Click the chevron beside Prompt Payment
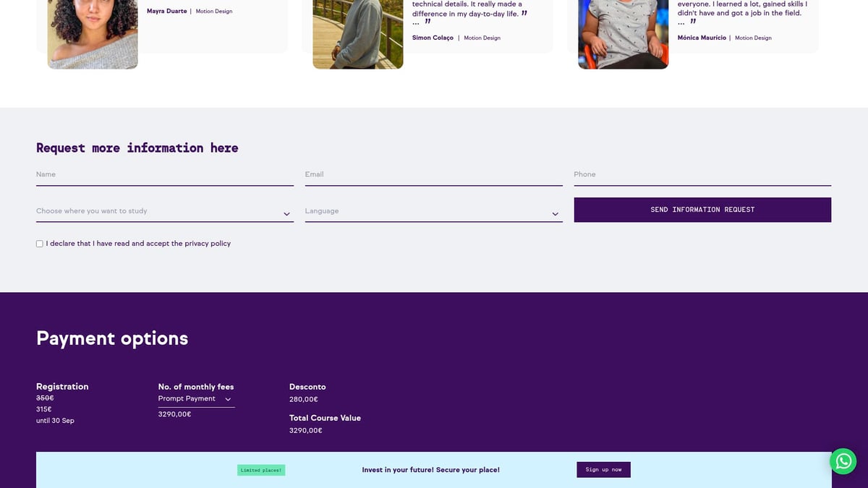 pos(228,399)
